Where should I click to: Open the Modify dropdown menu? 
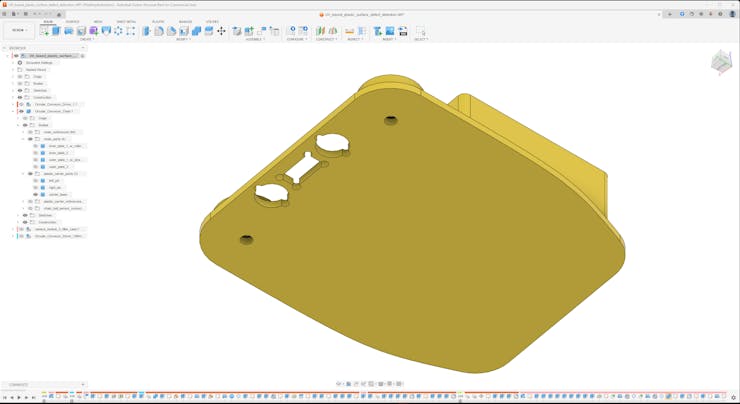183,40
